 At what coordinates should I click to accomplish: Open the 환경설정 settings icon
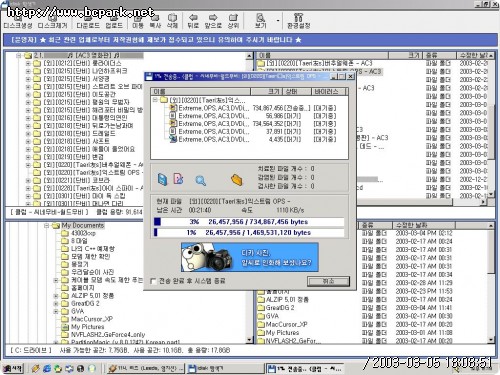coord(299,21)
